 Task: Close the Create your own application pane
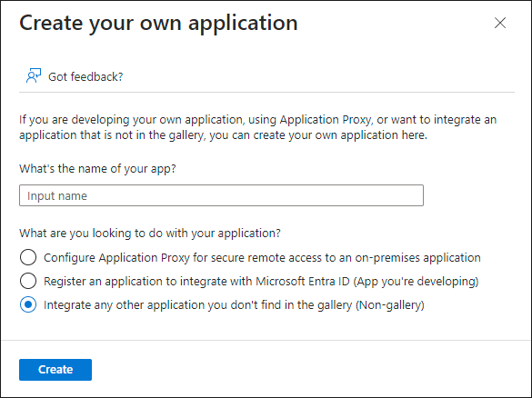pyautogui.click(x=500, y=23)
